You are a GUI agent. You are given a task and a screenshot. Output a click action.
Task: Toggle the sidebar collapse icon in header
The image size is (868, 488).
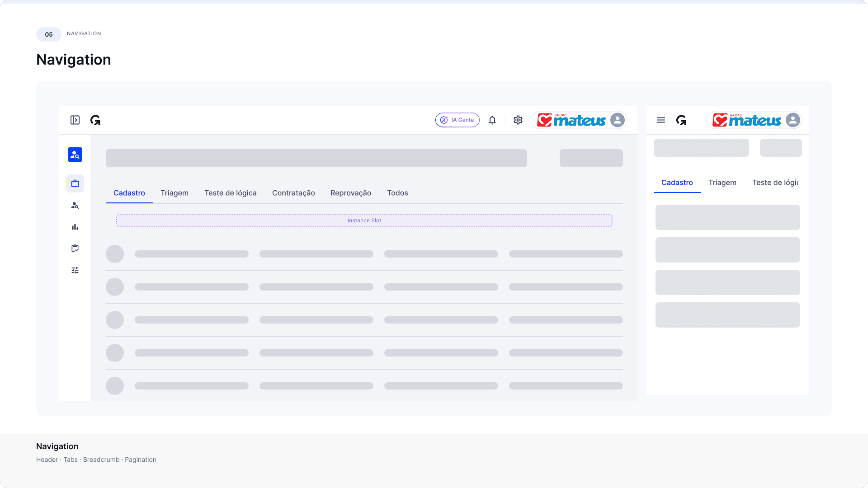tap(75, 120)
